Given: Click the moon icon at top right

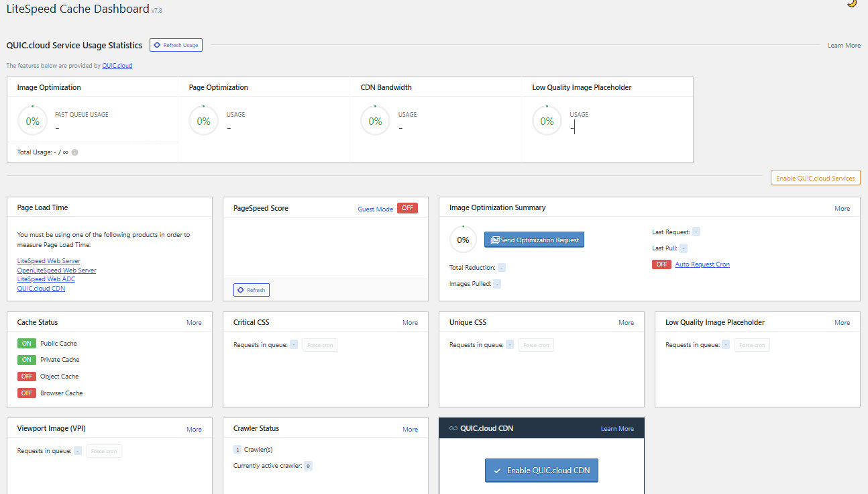Looking at the screenshot, I should pyautogui.click(x=852, y=3).
